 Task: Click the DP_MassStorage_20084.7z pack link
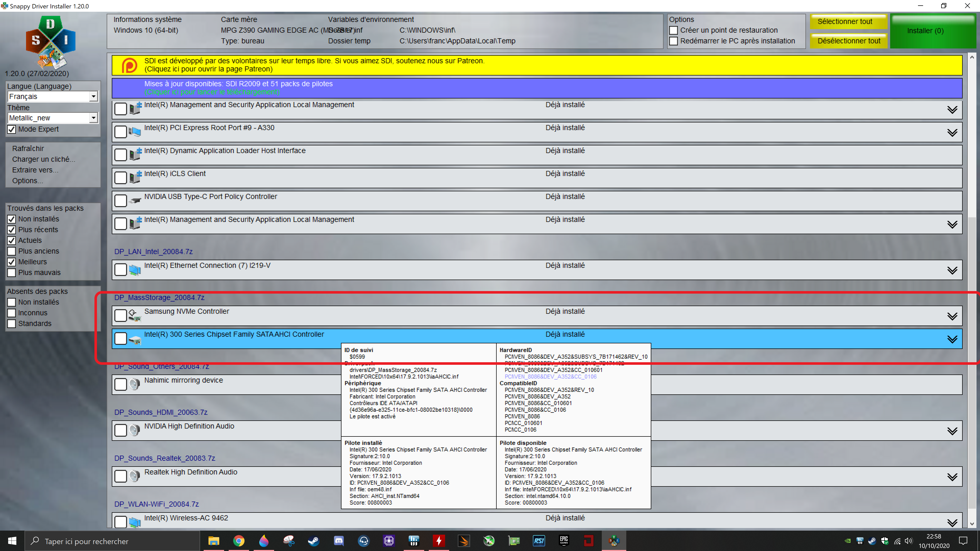[x=159, y=297]
